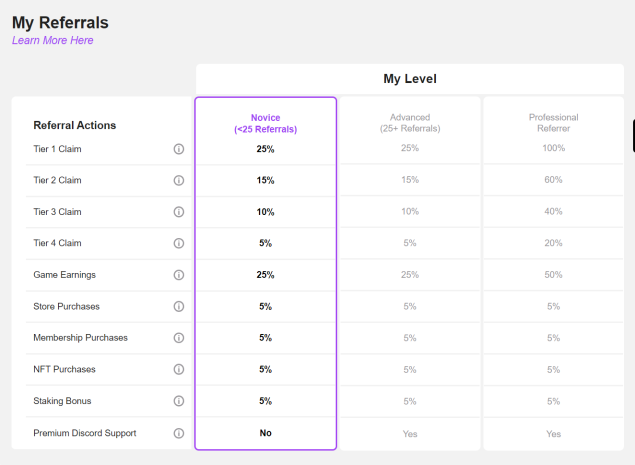The width and height of the screenshot is (635, 465).
Task: Select the Novice (<25 Referrals) column header
Action: point(265,123)
